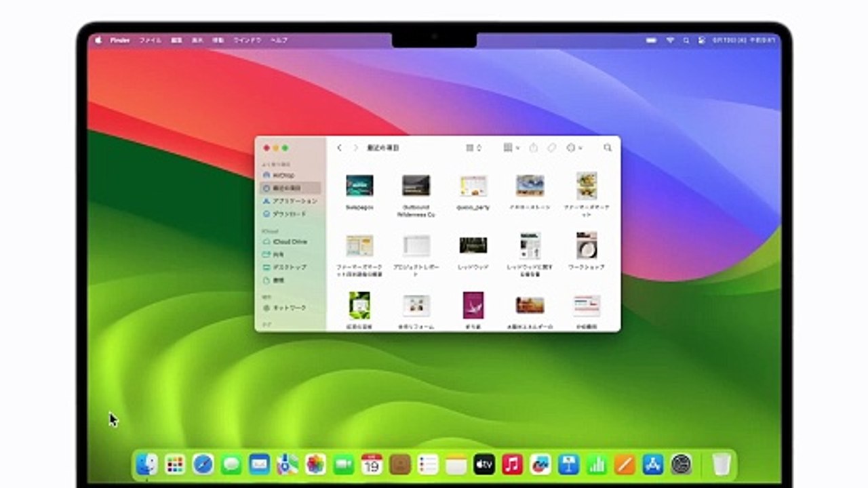Screen dimensions: 868x488
Task: Select 共有 in the sidebar
Action: tap(290, 255)
